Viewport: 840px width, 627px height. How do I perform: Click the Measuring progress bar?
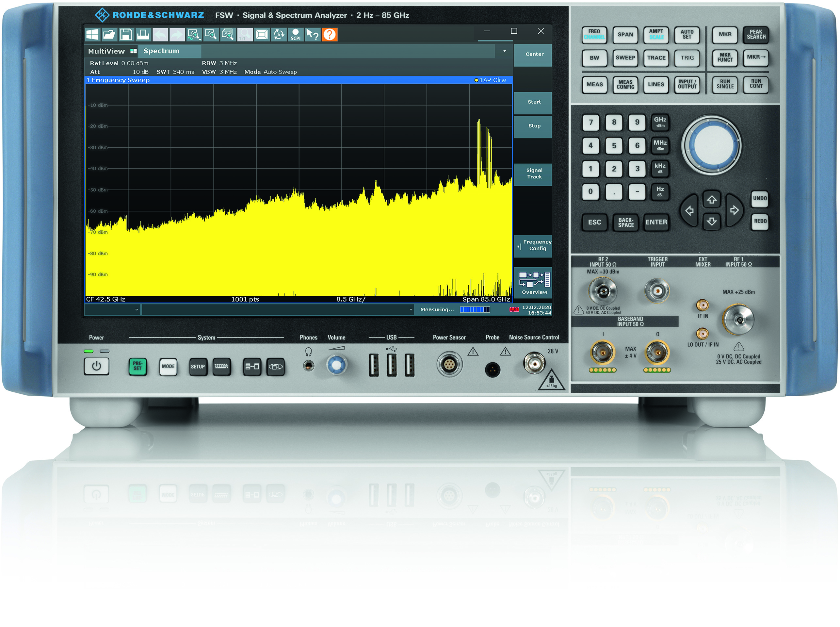(x=474, y=310)
